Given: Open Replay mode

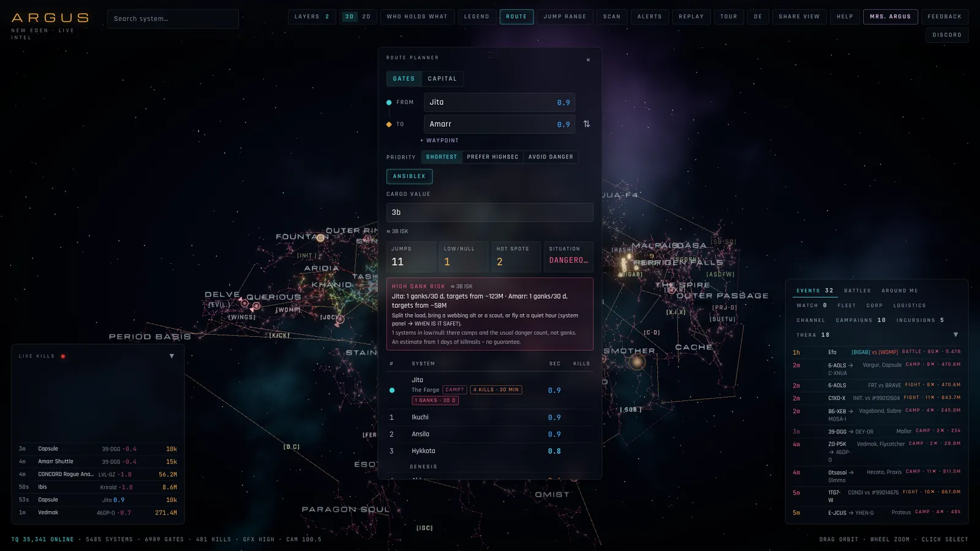Looking at the screenshot, I should pos(691,17).
